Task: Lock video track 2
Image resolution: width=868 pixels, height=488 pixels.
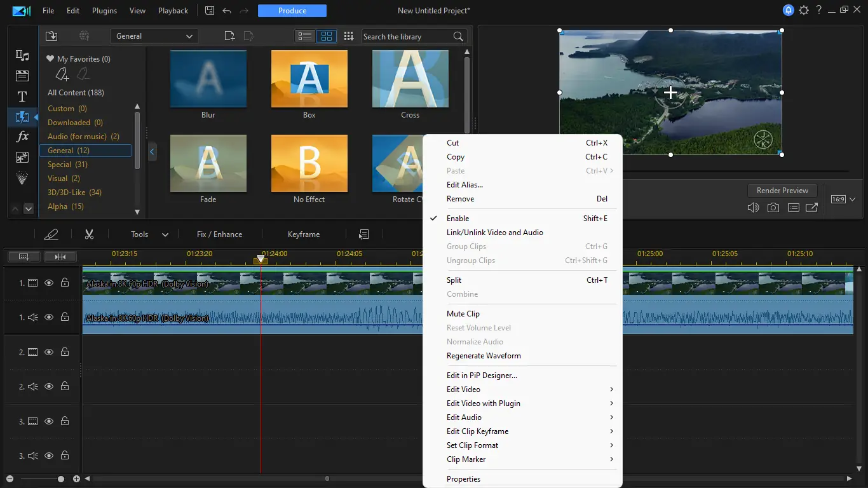Action: click(65, 352)
